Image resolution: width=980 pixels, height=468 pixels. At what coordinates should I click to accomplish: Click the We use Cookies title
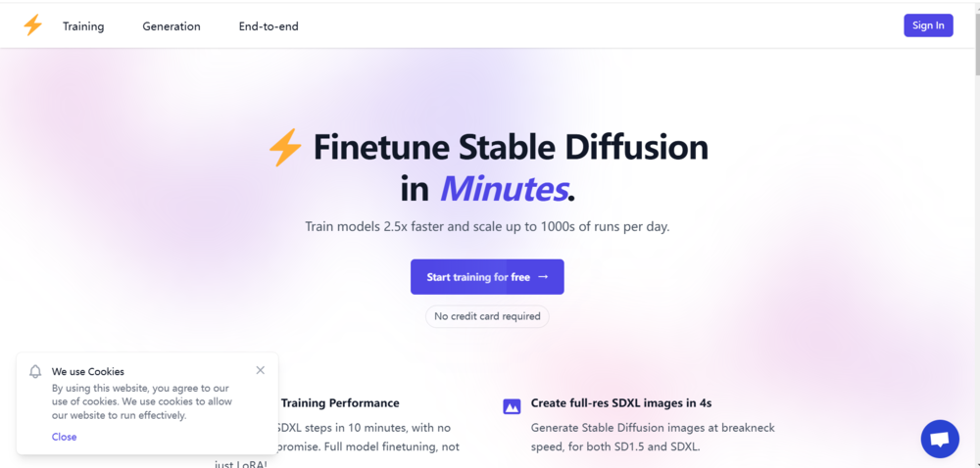click(88, 372)
